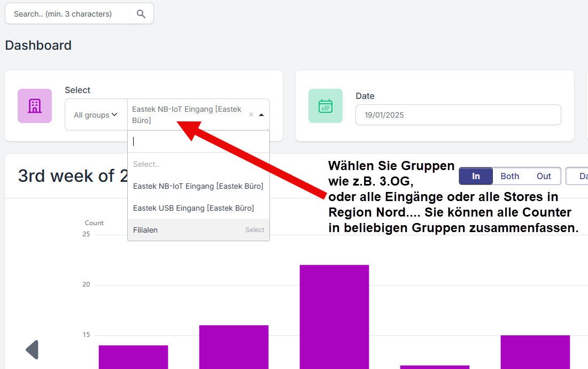Image resolution: width=588 pixels, height=369 pixels.
Task: Clear selected counter with the x icon
Action: point(251,114)
